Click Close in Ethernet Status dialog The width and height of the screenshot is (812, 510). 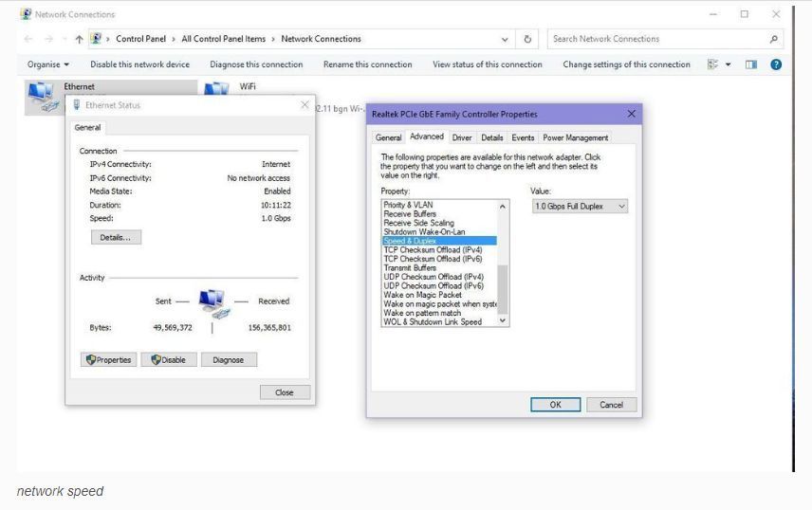(x=285, y=392)
